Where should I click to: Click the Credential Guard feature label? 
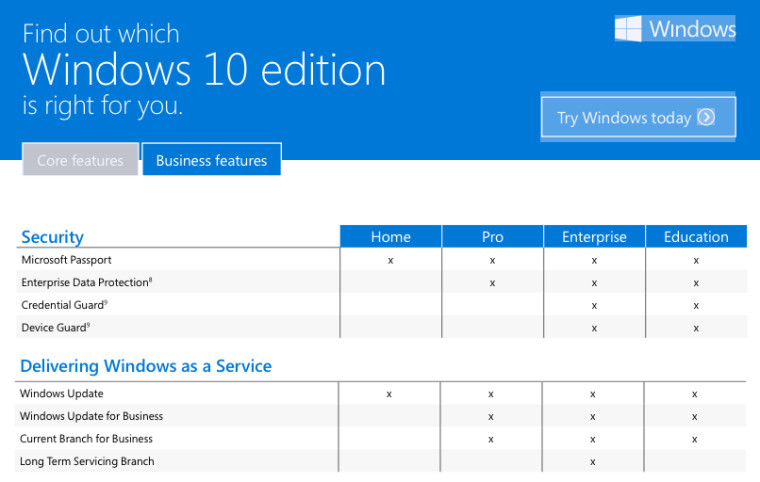(64, 305)
